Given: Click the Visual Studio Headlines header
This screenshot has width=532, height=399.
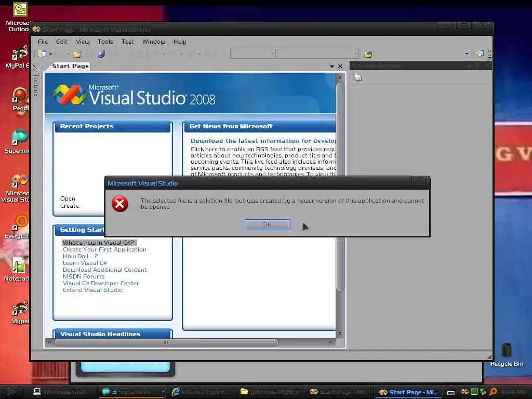Looking at the screenshot, I should (113, 334).
